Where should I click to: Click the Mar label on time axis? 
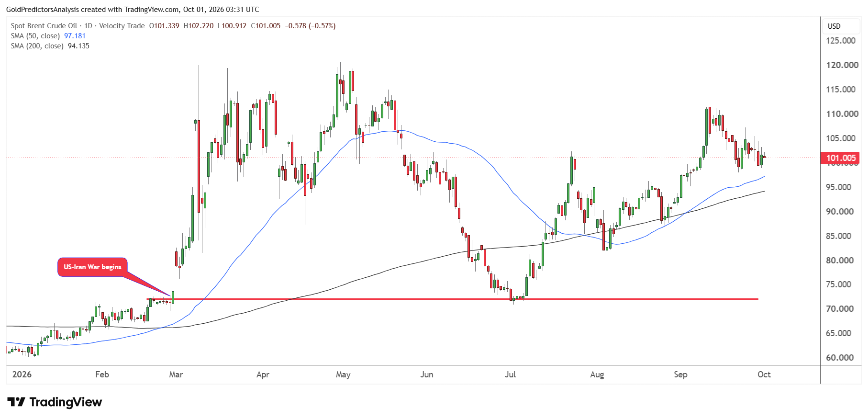pyautogui.click(x=176, y=375)
